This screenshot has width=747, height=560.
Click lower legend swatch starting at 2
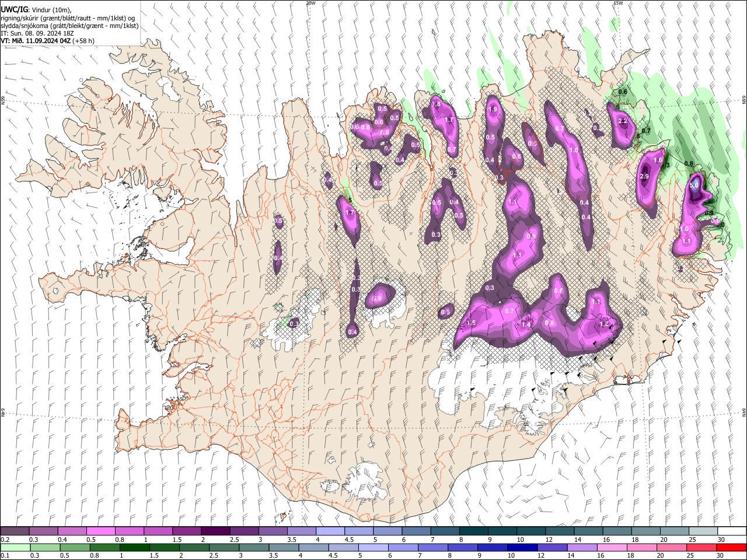[194, 548]
